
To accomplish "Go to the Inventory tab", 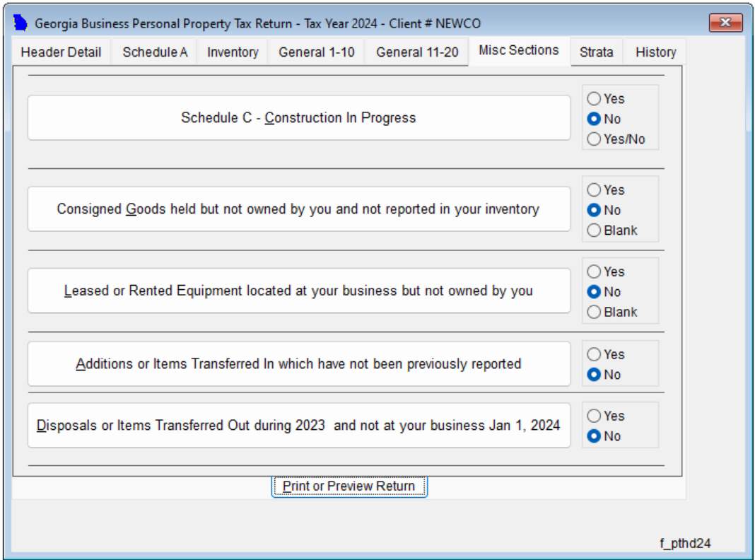I will [233, 52].
